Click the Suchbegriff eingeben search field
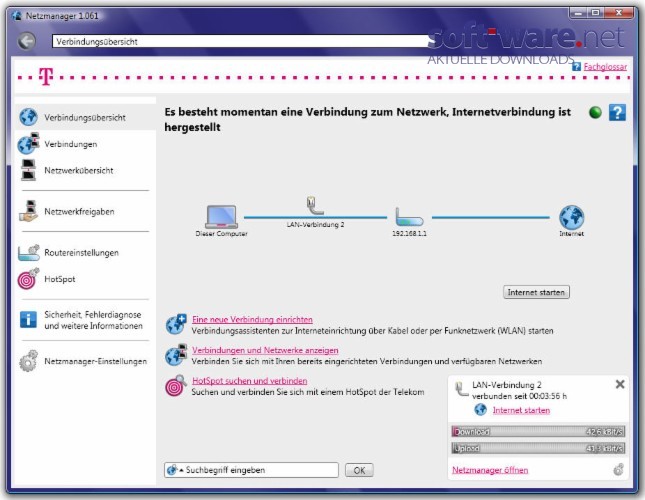The height and width of the screenshot is (500, 645). click(x=251, y=470)
